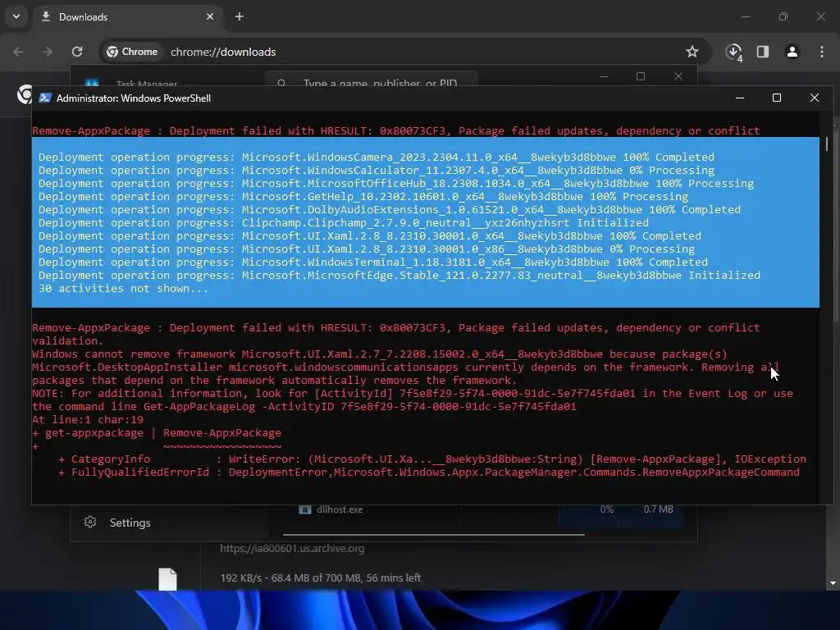840x630 pixels.
Task: Click the GetHelp deployment progress line
Action: point(363,197)
